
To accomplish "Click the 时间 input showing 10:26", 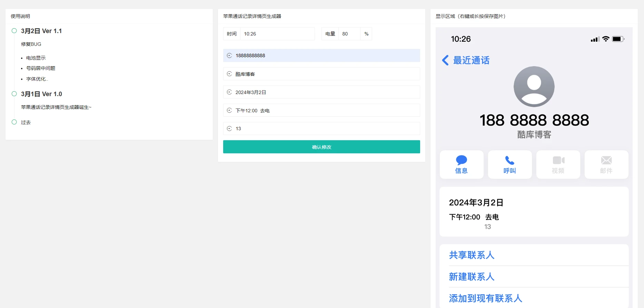I will click(x=277, y=34).
